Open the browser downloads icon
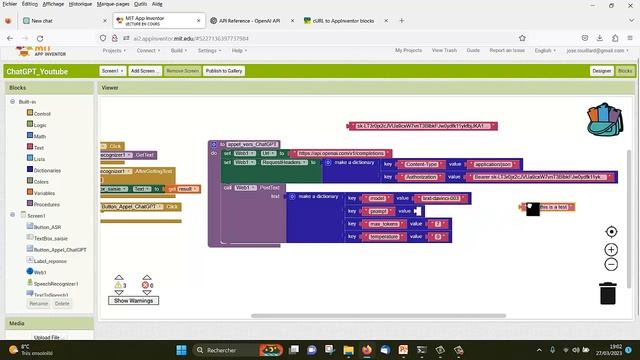The image size is (640, 360). (x=600, y=38)
